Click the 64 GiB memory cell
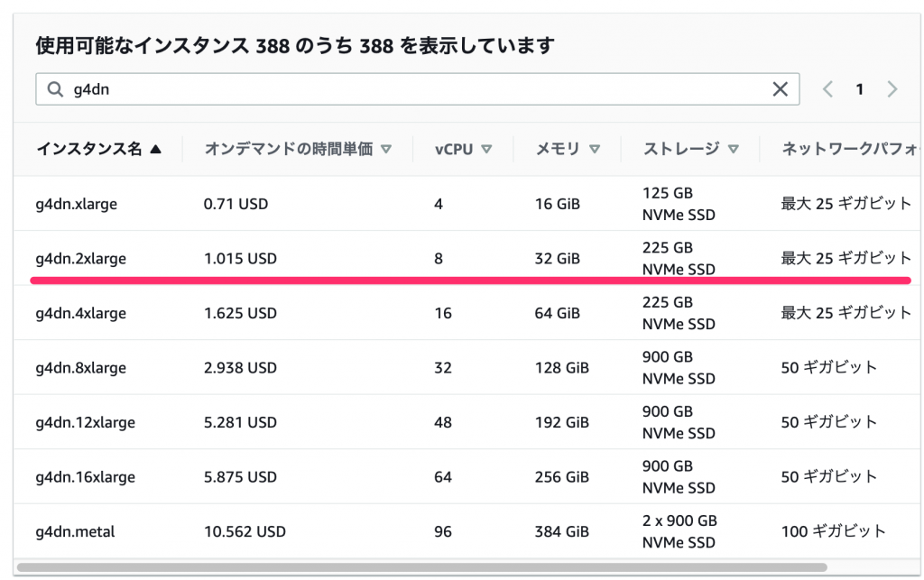Viewport: 924px width, 580px height. [x=557, y=313]
